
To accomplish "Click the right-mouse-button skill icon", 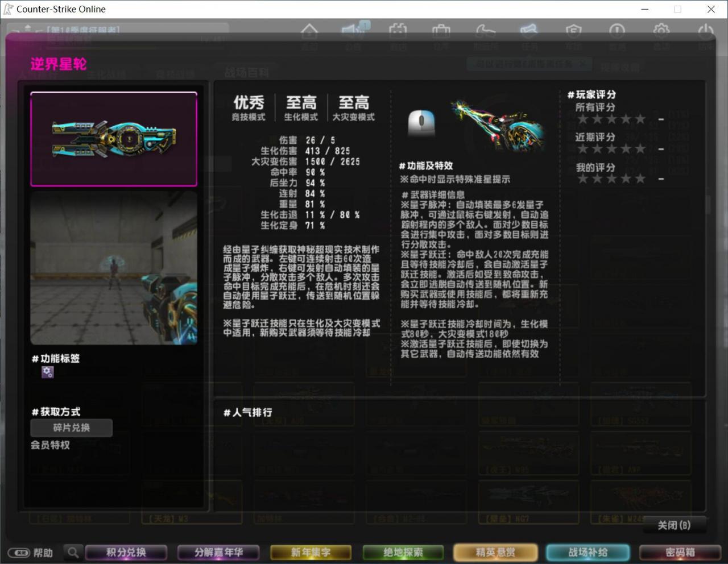I will pyautogui.click(x=421, y=122).
